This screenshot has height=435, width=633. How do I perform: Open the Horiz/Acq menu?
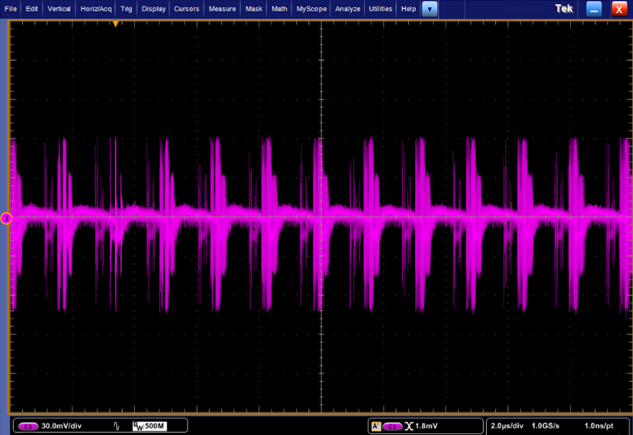97,8
